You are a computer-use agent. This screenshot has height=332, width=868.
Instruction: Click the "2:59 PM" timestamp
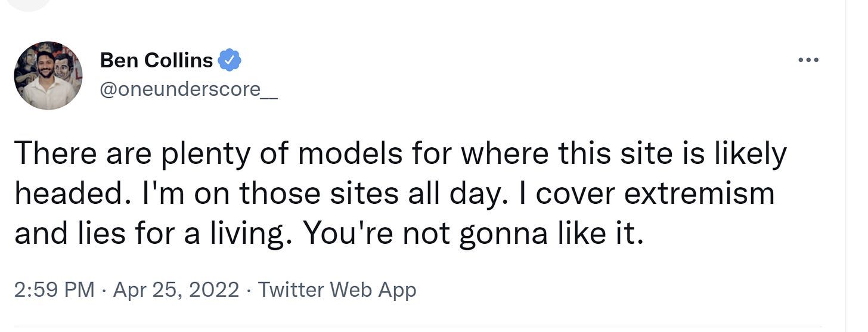pyautogui.click(x=54, y=290)
